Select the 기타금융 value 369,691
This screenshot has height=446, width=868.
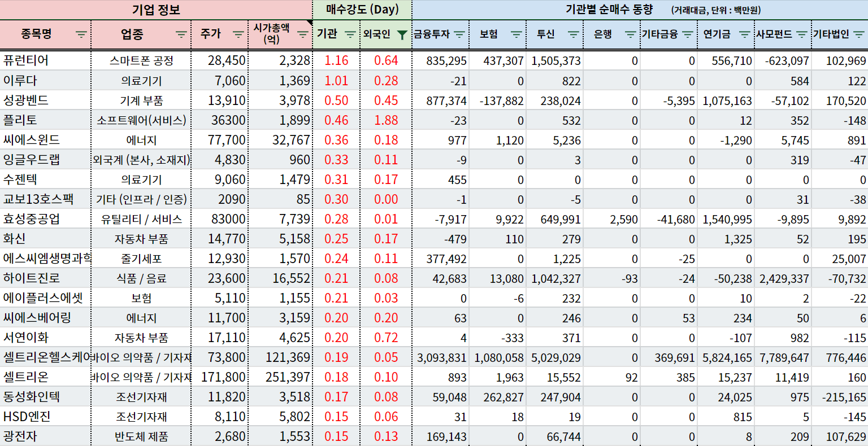click(669, 357)
